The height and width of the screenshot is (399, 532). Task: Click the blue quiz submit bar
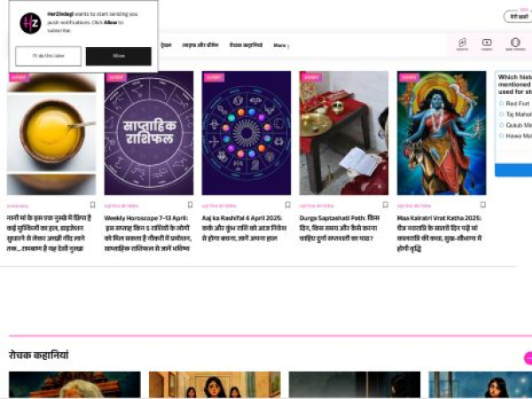click(513, 169)
